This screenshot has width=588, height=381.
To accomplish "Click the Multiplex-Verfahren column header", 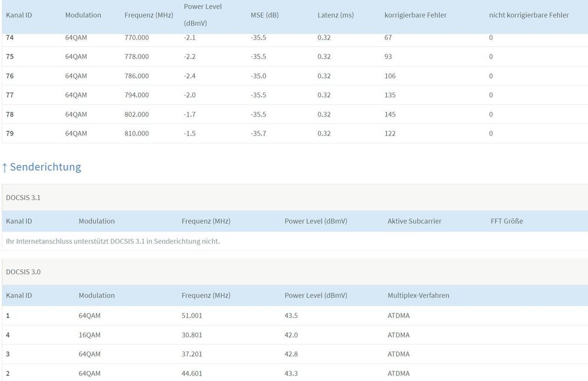I will pyautogui.click(x=418, y=296).
